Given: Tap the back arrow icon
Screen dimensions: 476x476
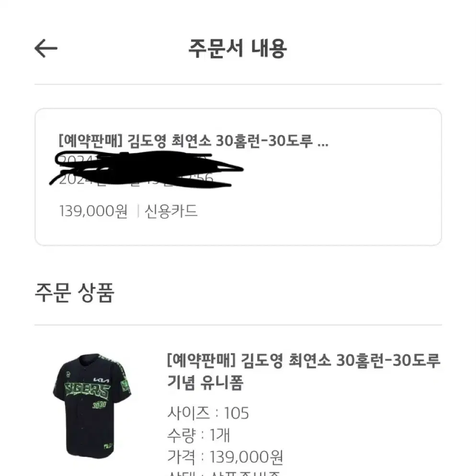Looking at the screenshot, I should (x=46, y=48).
